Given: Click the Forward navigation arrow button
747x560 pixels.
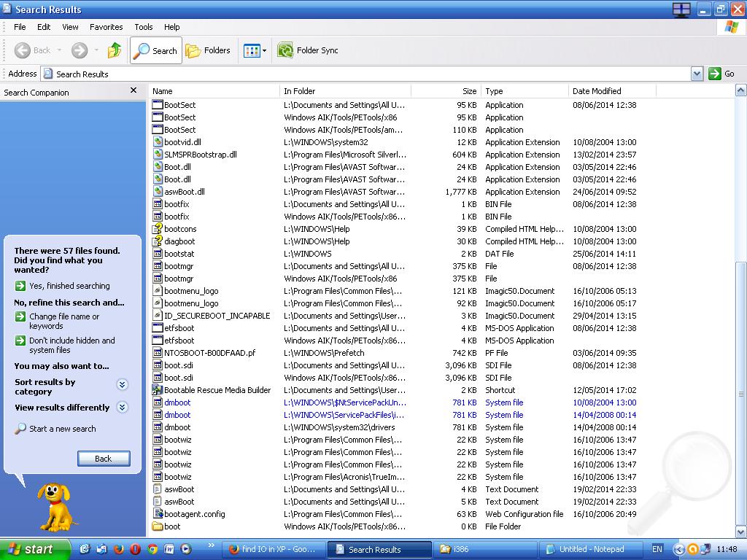Looking at the screenshot, I should (x=80, y=50).
